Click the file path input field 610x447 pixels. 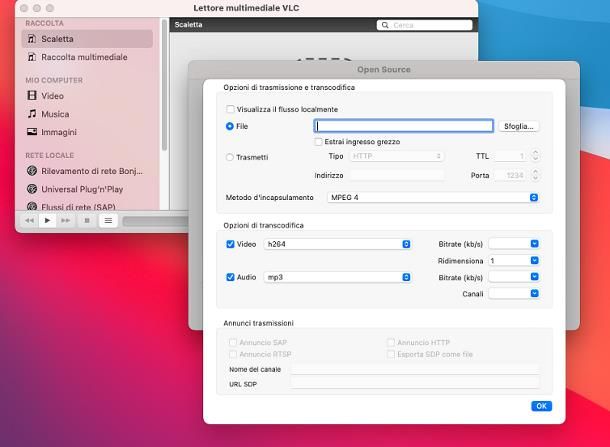[403, 126]
